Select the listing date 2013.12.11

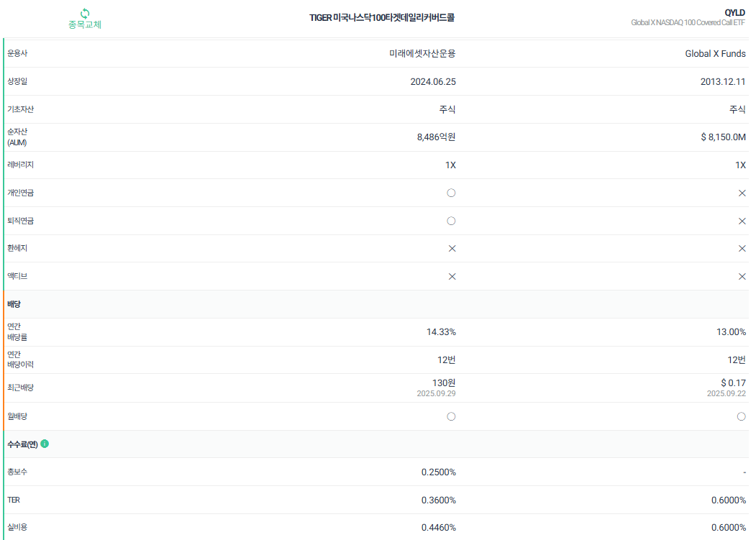[x=723, y=82]
